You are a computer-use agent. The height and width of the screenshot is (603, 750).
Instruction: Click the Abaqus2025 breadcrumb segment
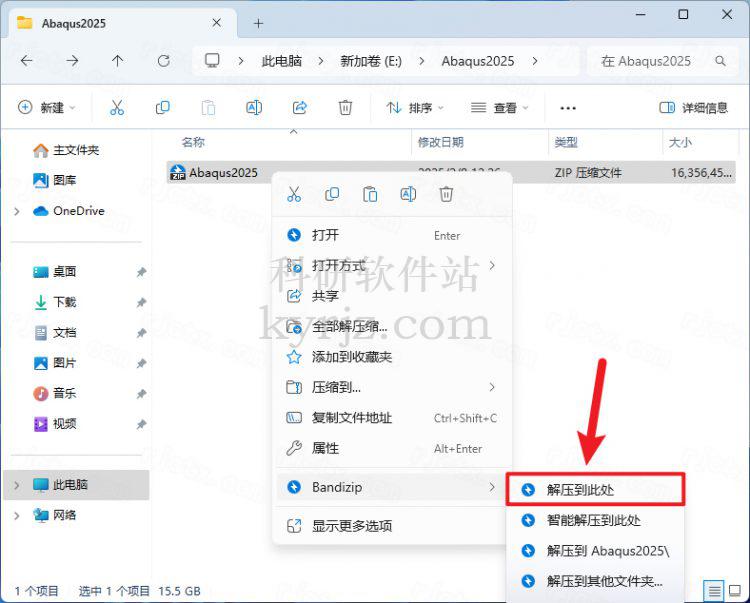coord(478,61)
